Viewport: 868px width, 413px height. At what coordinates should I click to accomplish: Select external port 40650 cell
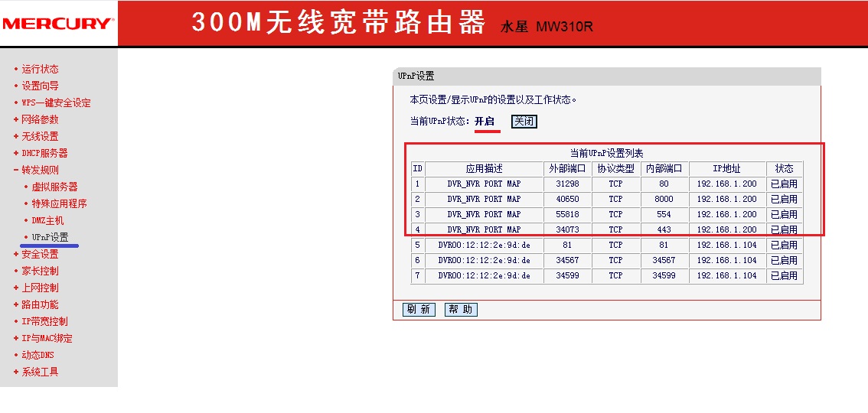tap(567, 199)
